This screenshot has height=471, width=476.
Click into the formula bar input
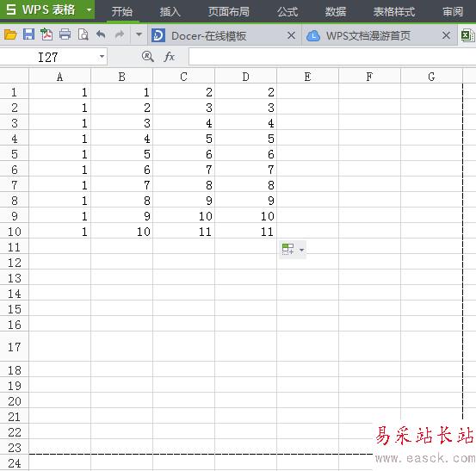pyautogui.click(x=332, y=57)
